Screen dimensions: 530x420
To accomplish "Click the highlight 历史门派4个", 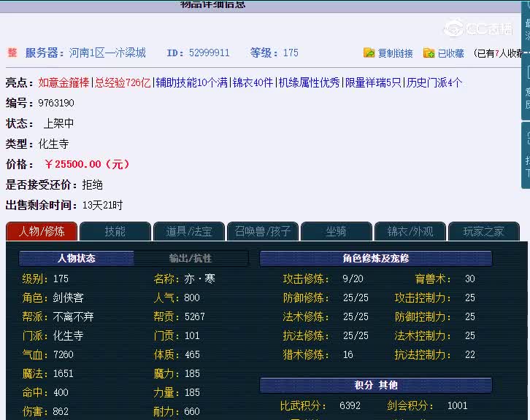I will coord(434,82).
